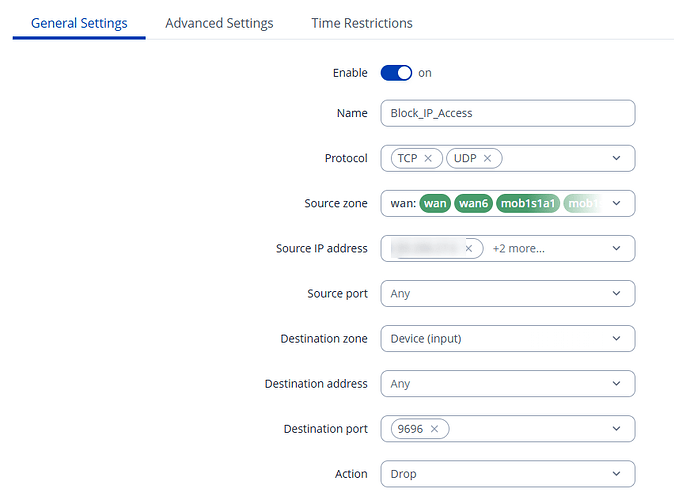Remove the TCP protocol tag
This screenshot has height=500, width=674.
click(428, 159)
